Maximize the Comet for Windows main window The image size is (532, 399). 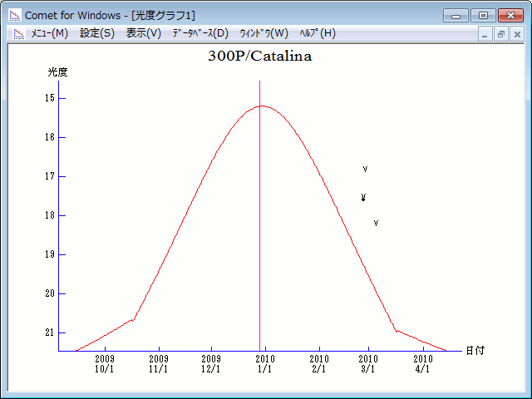click(x=482, y=15)
